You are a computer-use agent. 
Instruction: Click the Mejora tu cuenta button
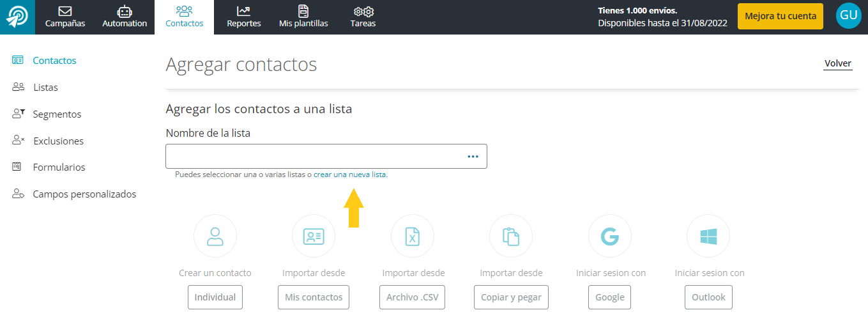(780, 16)
